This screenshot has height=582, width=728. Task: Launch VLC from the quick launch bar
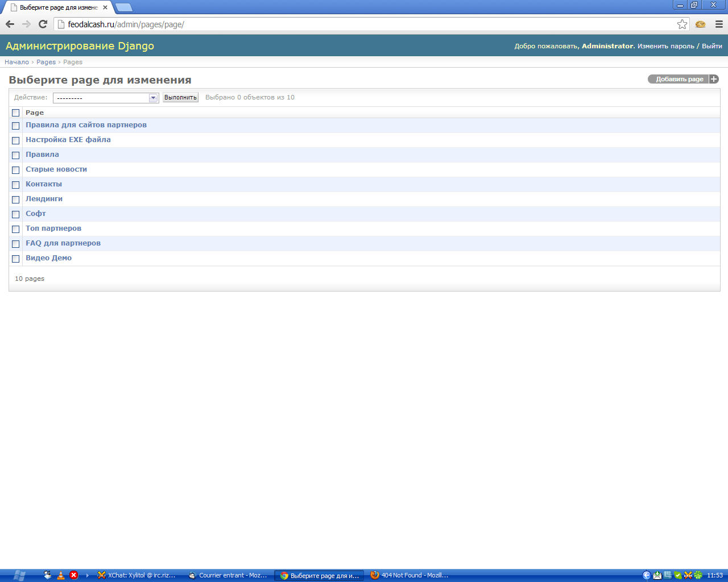(x=61, y=575)
